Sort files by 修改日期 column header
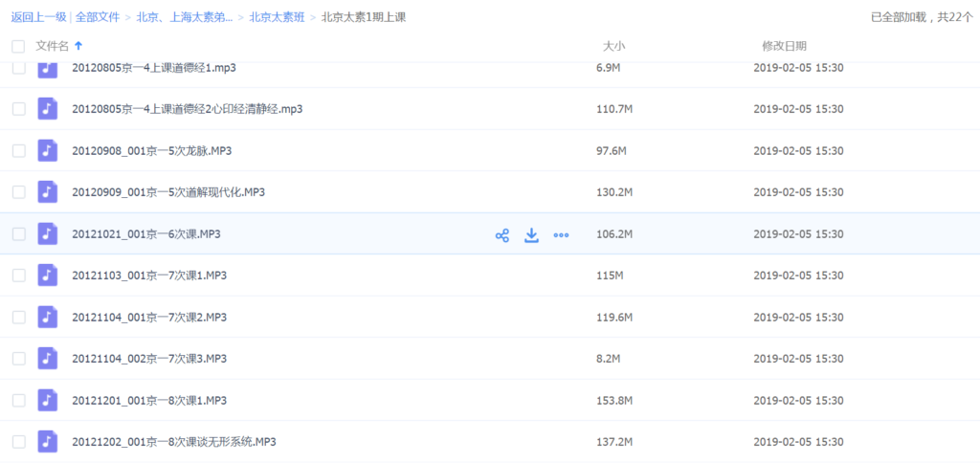Viewport: 980px width, 463px height. click(x=784, y=46)
